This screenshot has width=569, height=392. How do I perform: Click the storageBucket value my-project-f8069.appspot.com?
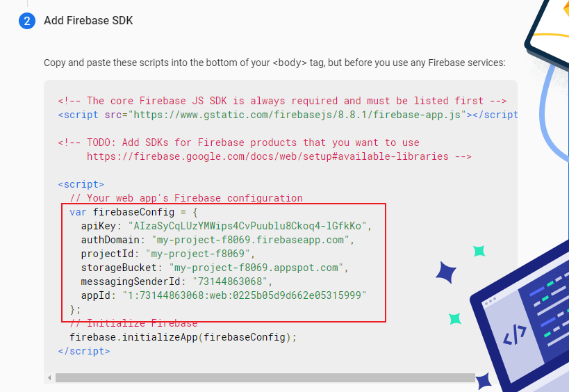click(x=256, y=268)
